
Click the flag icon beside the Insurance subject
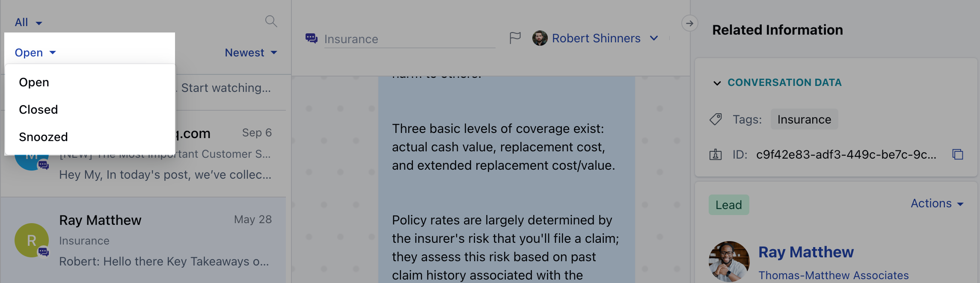pos(515,38)
